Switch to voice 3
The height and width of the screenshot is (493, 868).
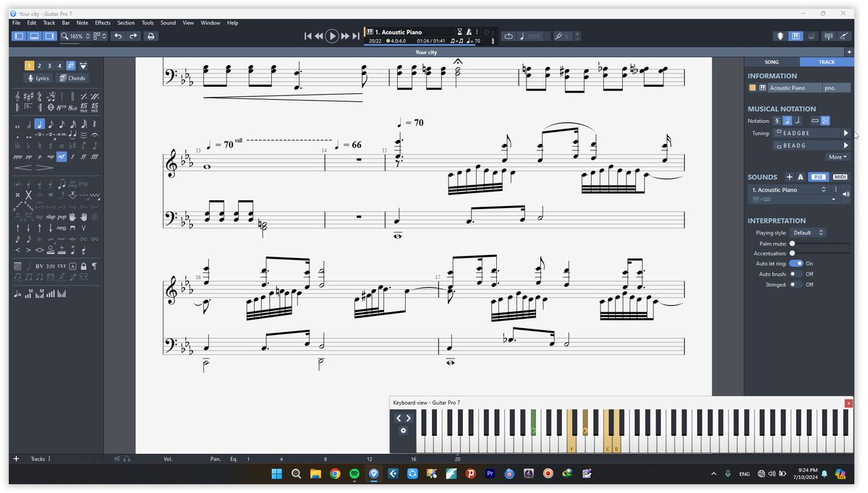(x=50, y=66)
